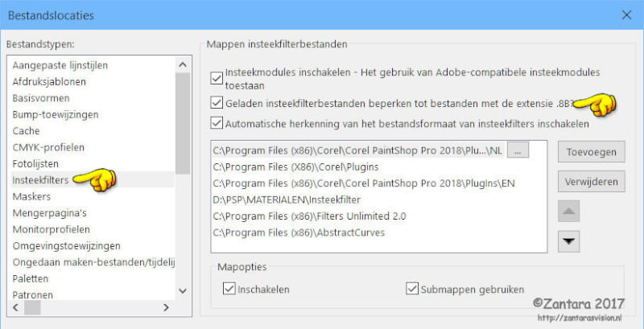Select Ongedaan maken-bestanden entry
The width and height of the screenshot is (644, 329).
pyautogui.click(x=92, y=262)
